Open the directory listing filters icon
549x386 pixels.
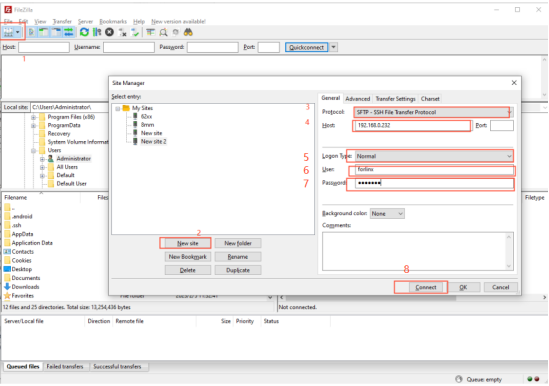[x=151, y=33]
